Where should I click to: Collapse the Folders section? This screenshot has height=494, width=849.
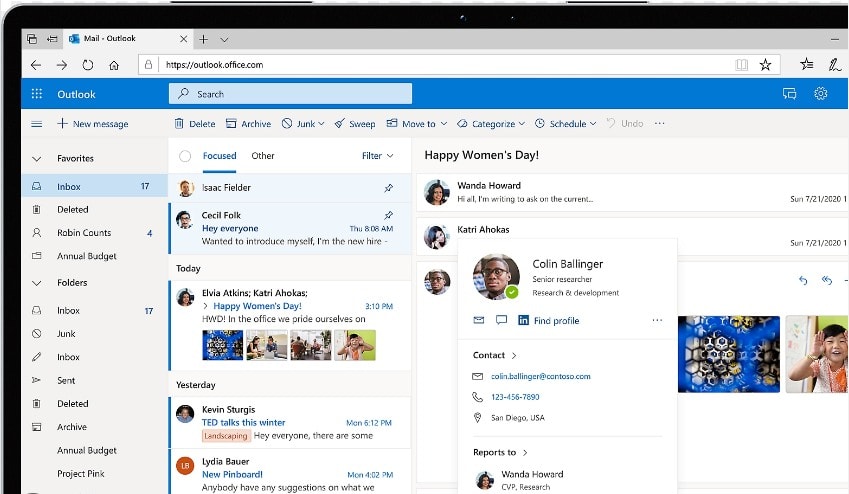pyautogui.click(x=37, y=283)
